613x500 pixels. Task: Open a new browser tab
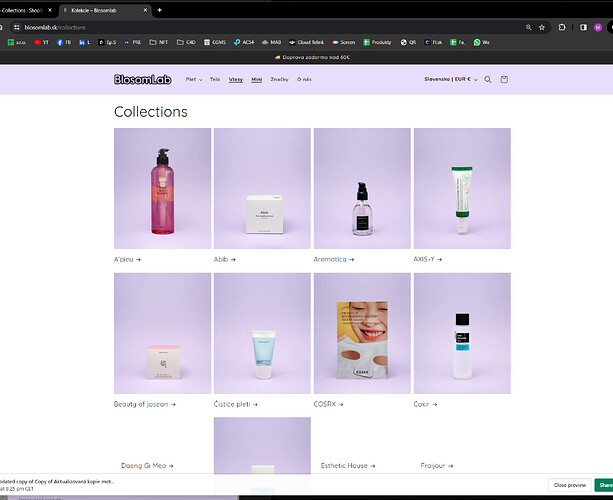point(159,9)
